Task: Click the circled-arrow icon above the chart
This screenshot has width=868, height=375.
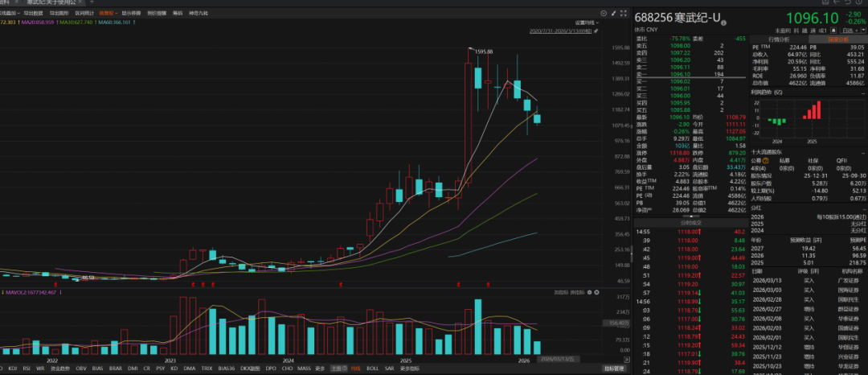Action: point(604,13)
